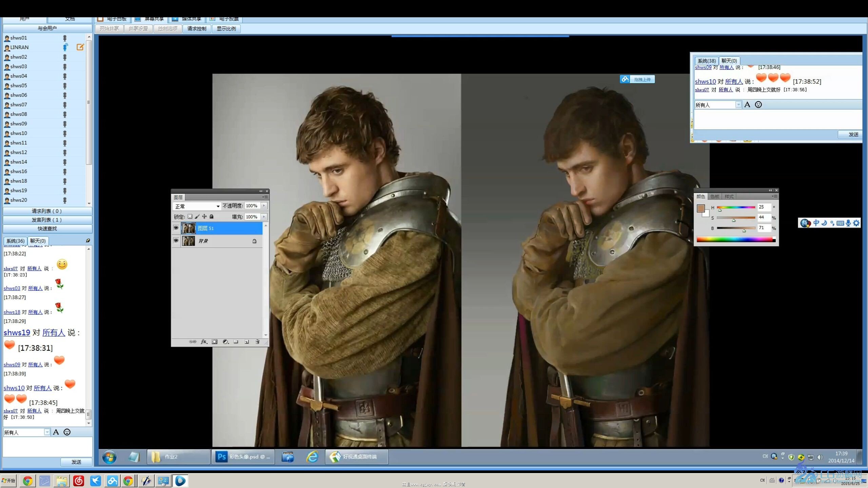Screen dimensions: 868x488
Task: Toggle lock all on the selected layer
Action: (212, 216)
